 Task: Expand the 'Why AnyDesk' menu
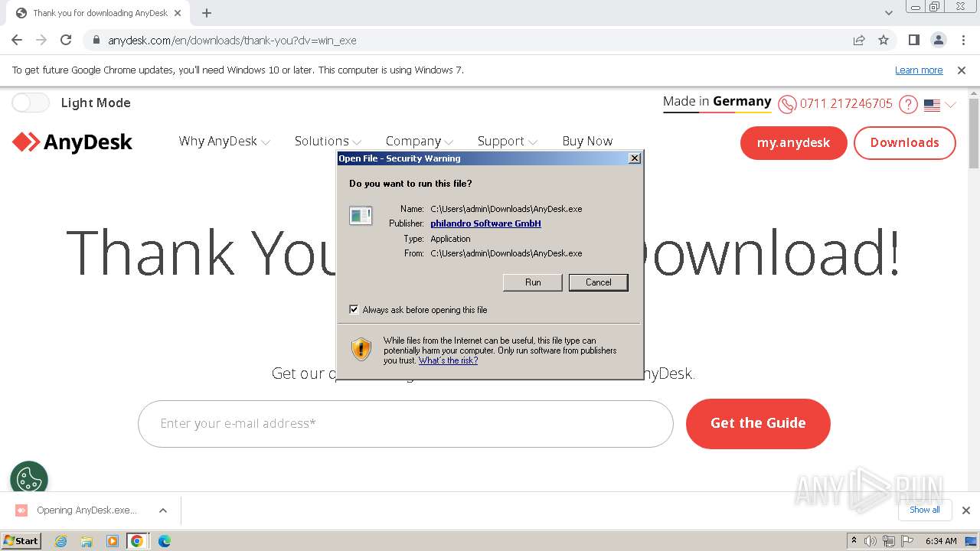tap(224, 141)
